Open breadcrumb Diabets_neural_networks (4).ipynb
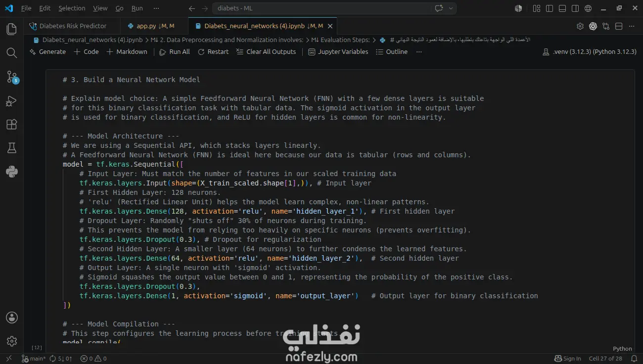 88,40
